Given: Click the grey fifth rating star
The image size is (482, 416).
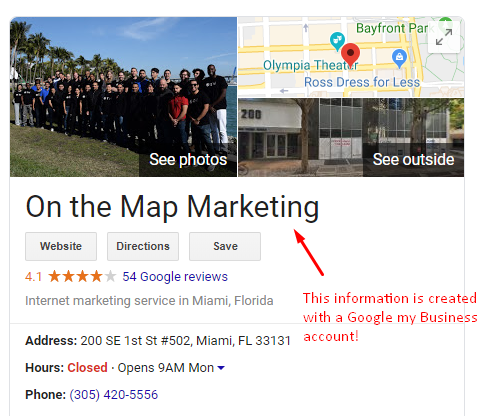Looking at the screenshot, I should 110,276.
